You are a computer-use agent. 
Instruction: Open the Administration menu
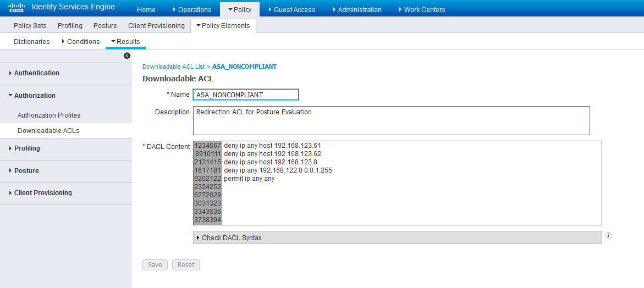pyautogui.click(x=357, y=9)
